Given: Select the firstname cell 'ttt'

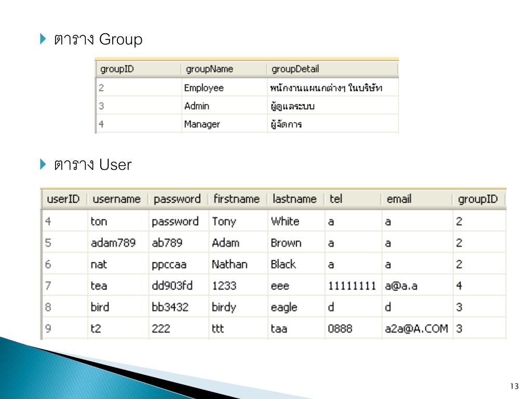Looking at the screenshot, I should (x=238, y=328).
